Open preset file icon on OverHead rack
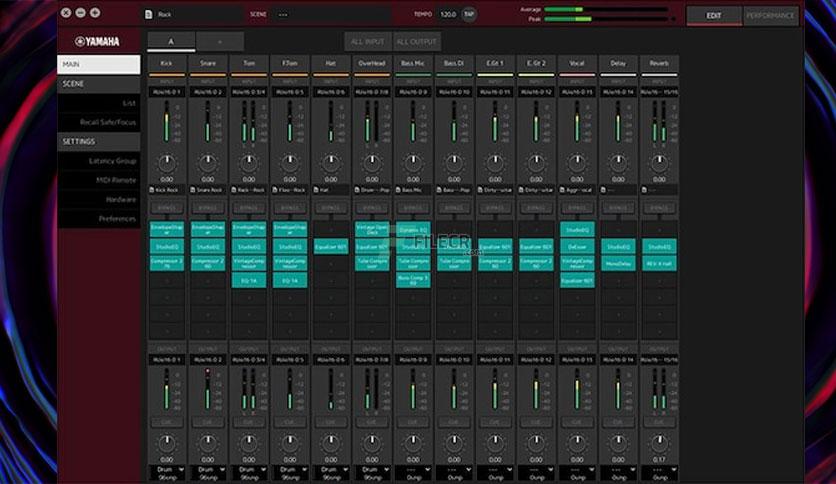 (357, 190)
